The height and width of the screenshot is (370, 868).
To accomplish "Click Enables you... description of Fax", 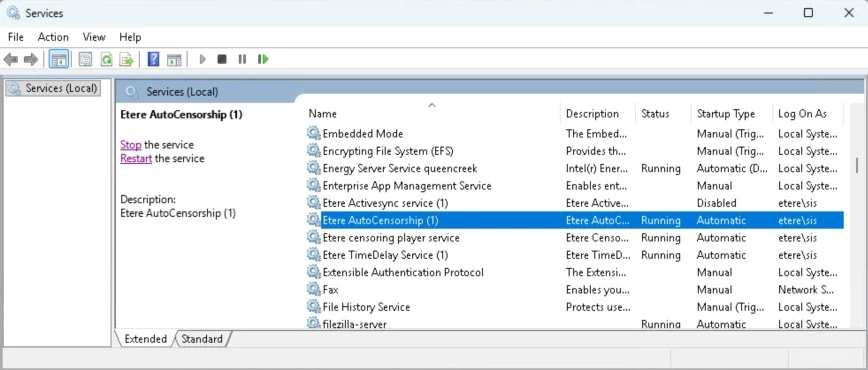I will coord(597,290).
